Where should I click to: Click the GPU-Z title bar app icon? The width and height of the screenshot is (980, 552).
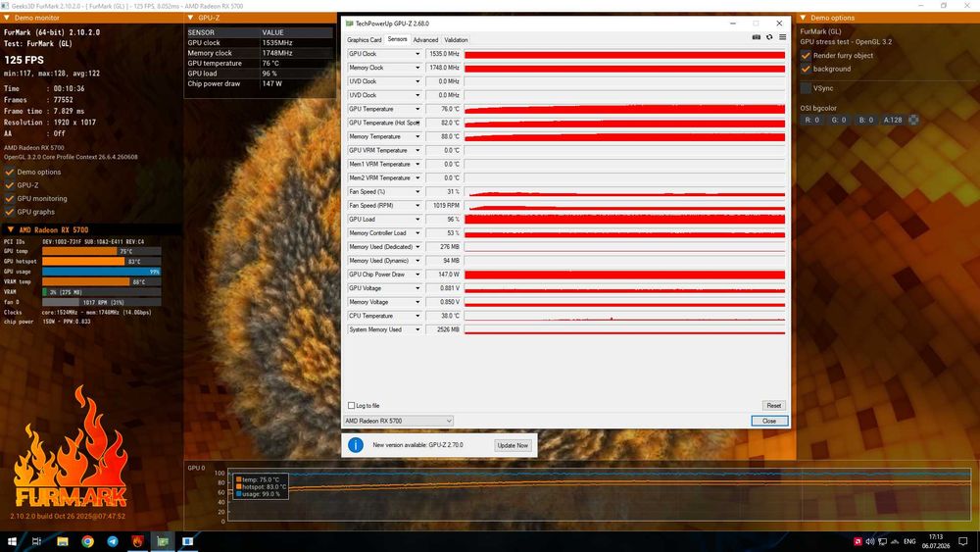click(350, 24)
